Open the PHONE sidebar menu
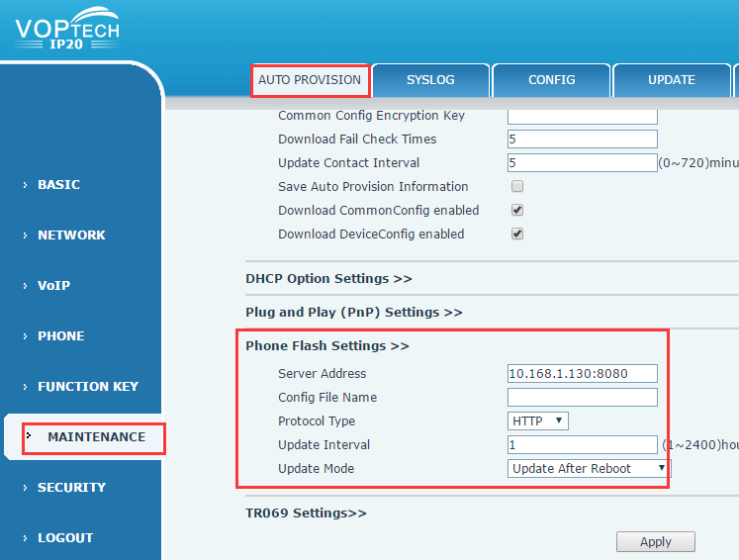 [x=60, y=336]
